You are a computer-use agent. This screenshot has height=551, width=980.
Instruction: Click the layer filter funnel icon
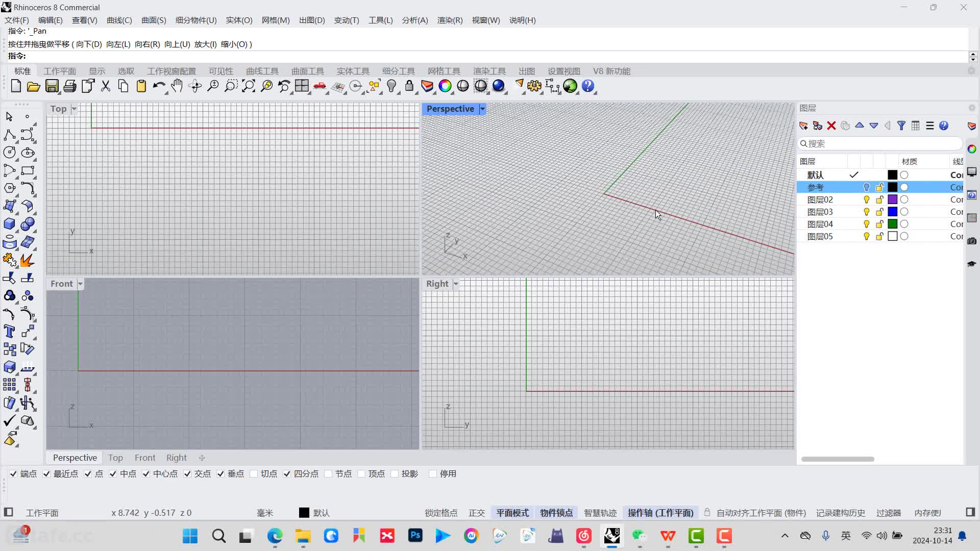point(901,126)
